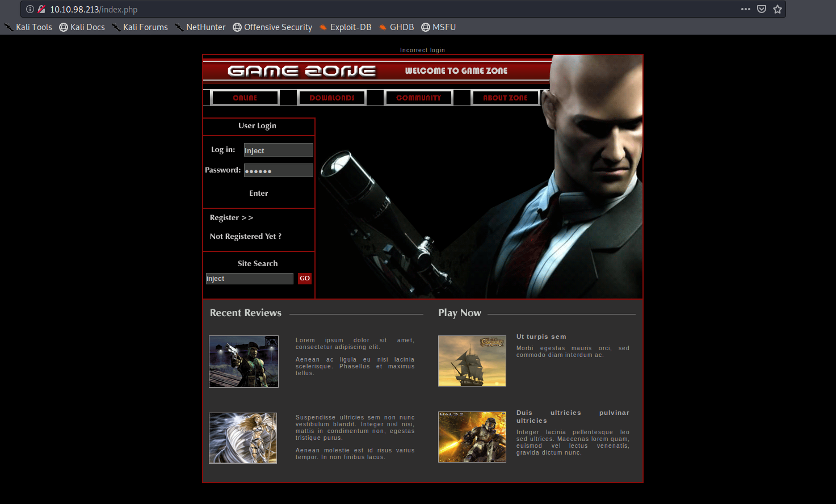Open the NetHunter bookmark
This screenshot has width=836, height=504.
(200, 27)
